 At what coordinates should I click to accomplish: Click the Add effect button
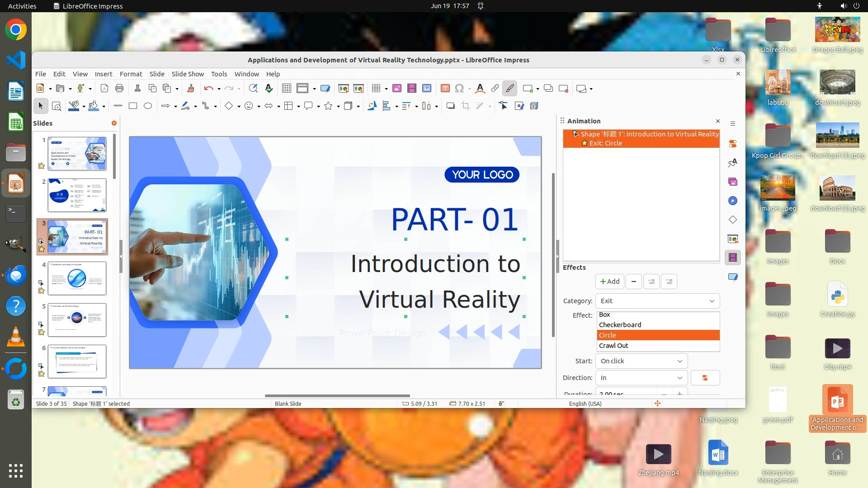click(x=609, y=282)
